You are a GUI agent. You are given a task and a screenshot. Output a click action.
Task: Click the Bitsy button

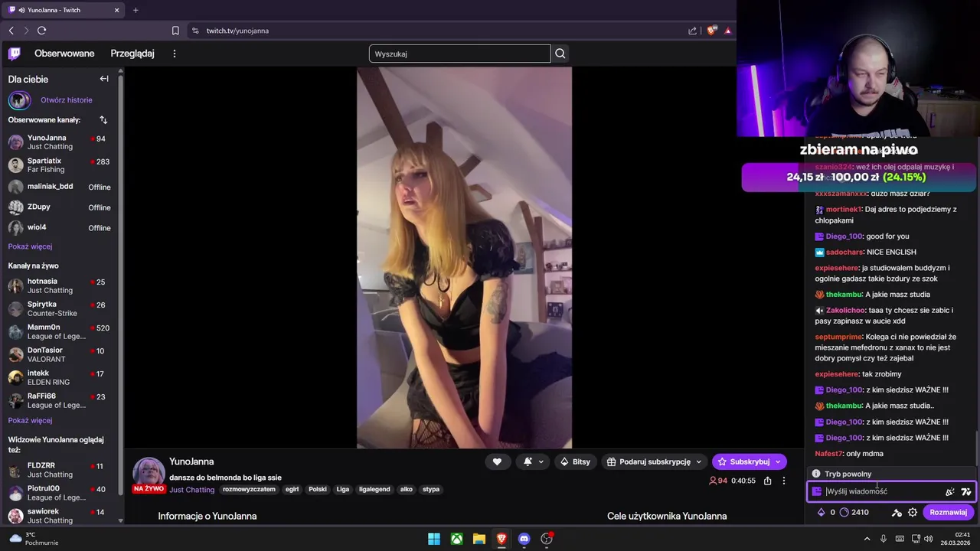[x=575, y=461]
